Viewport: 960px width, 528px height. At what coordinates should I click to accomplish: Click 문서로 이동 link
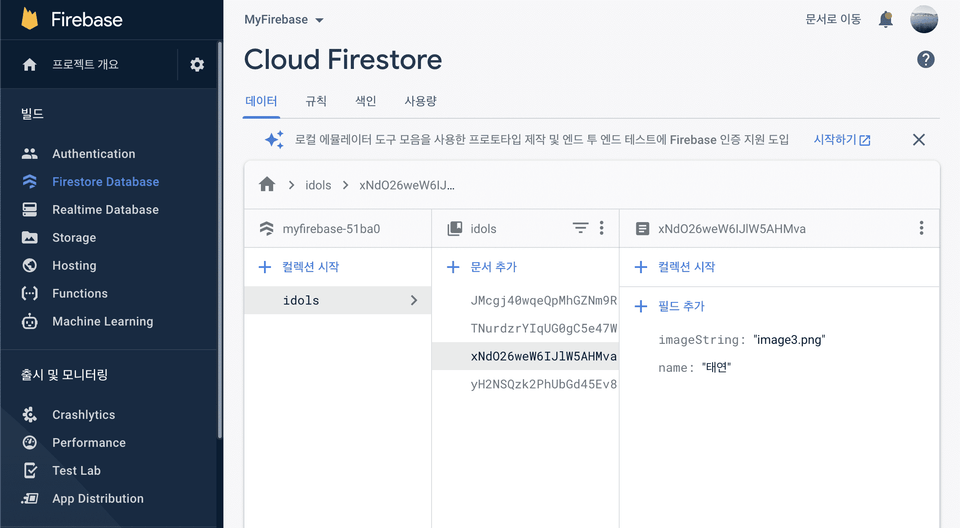(x=833, y=20)
